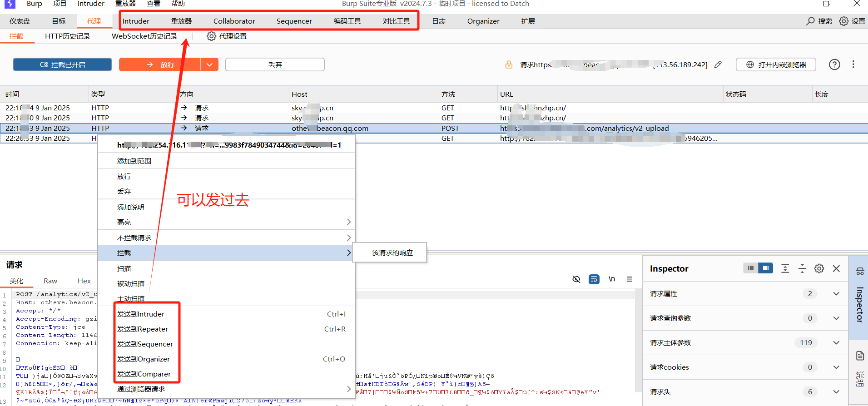
Task: Open the Don't intercept requests submenu
Action: pyautogui.click(x=226, y=238)
